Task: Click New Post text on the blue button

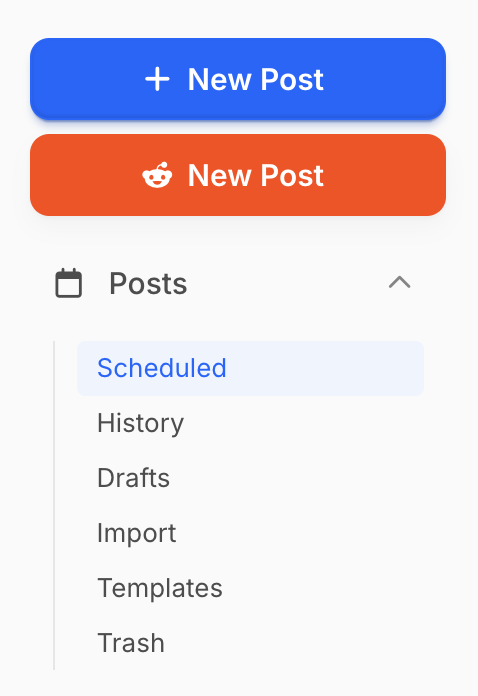Action: click(x=256, y=79)
